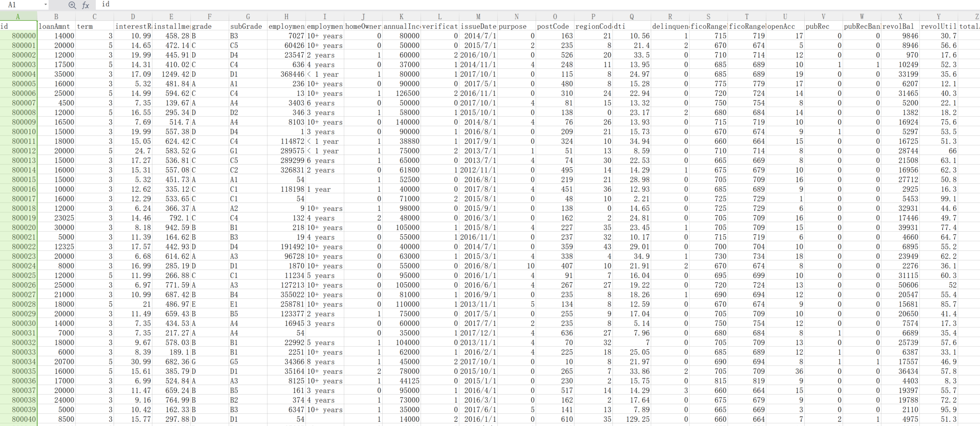Open the Name Box dropdown arrow

coord(45,5)
